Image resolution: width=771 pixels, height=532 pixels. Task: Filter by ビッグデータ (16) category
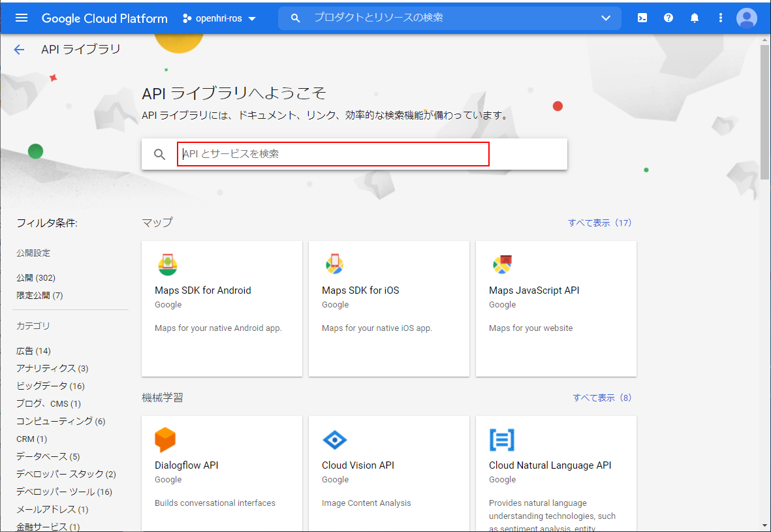(50, 386)
